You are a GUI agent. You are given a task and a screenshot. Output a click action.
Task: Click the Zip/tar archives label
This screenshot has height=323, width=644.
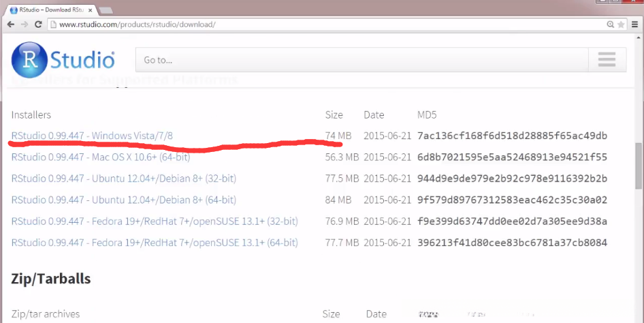click(46, 314)
